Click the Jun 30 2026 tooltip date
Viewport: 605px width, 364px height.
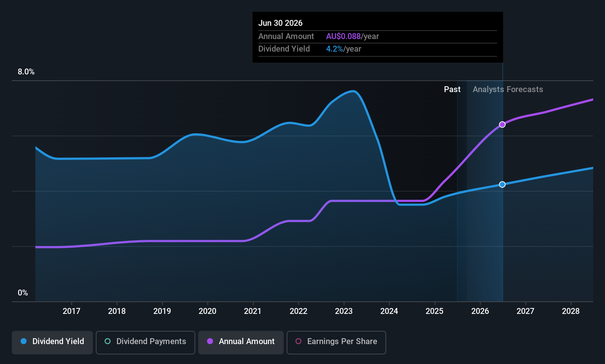pos(280,23)
